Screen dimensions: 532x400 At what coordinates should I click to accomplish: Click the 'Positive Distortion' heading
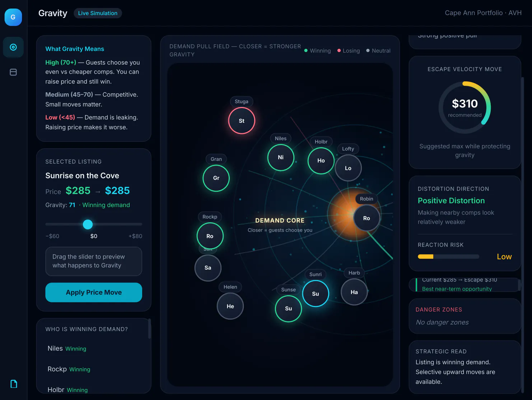pos(451,201)
